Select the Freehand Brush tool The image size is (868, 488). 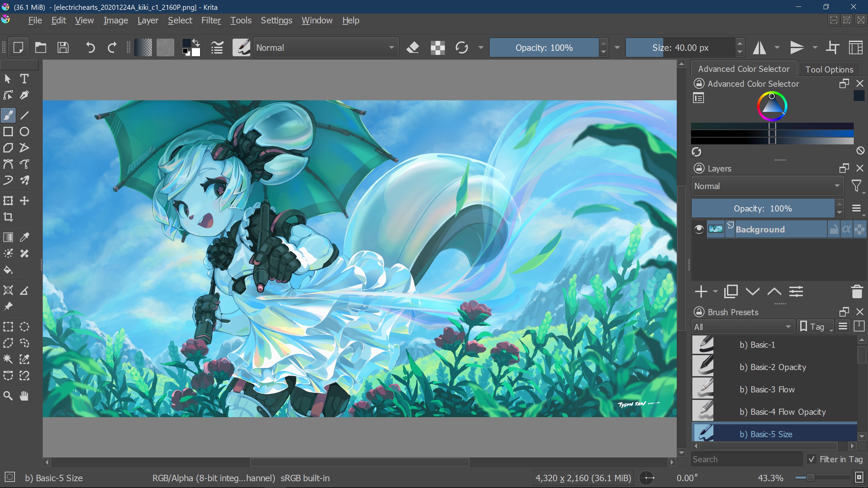8,115
